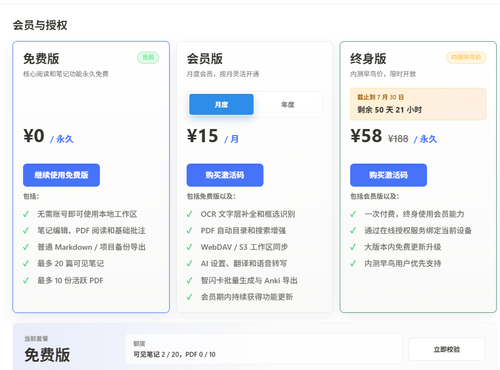Click the 会员与授权 page heading
This screenshot has height=370, width=500.
coord(40,25)
